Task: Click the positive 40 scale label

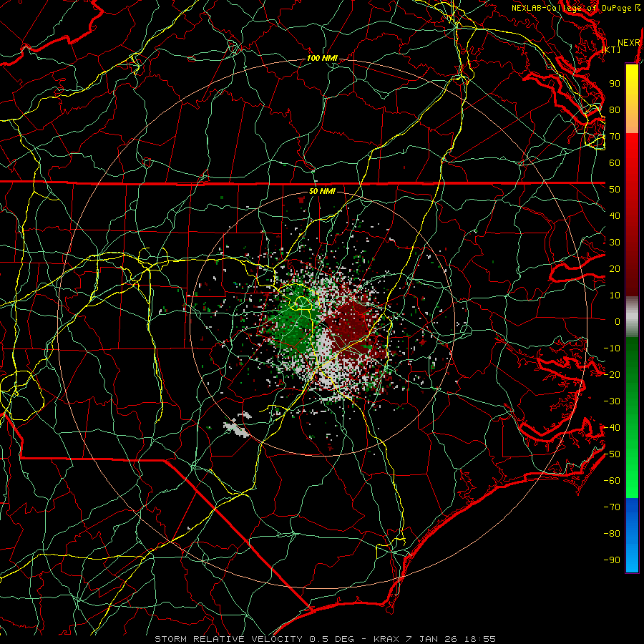Action: [x=615, y=216]
